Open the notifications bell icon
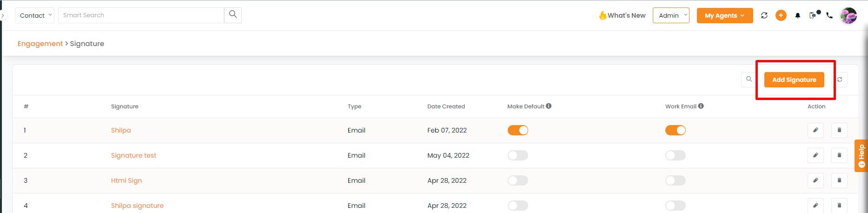Viewport: 868px width, 213px height. pyautogui.click(x=798, y=15)
